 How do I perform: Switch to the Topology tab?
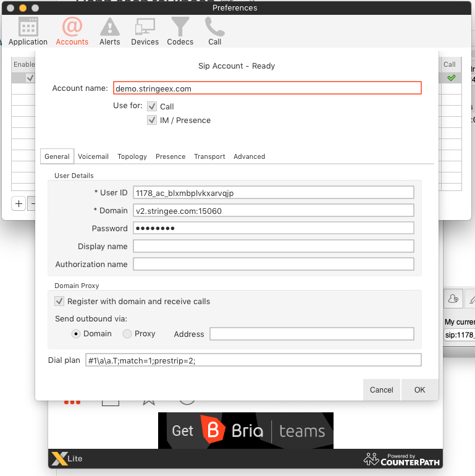132,156
